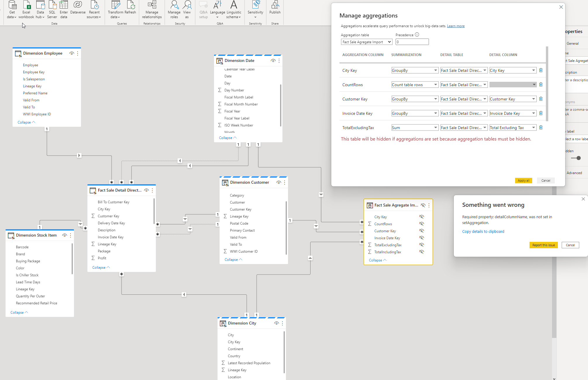This screenshot has height=380, width=588.
Task: Click Excel workbook data source icon
Action: [x=26, y=10]
